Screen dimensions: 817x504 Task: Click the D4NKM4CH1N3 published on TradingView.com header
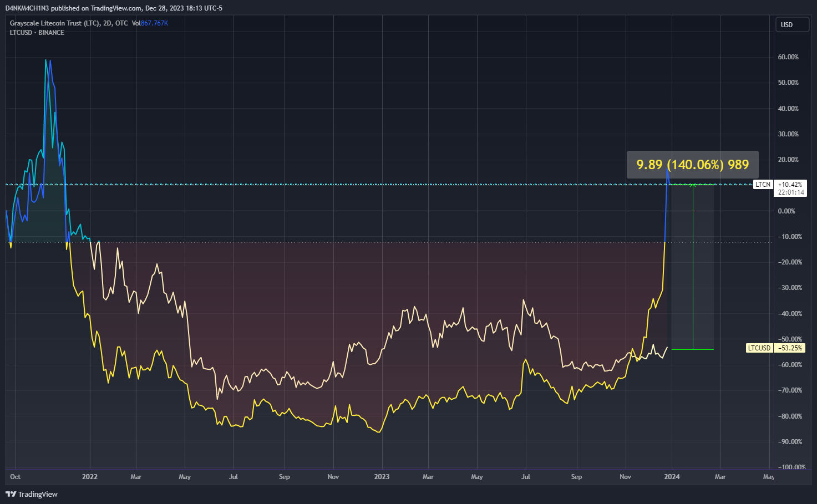pyautogui.click(x=114, y=8)
